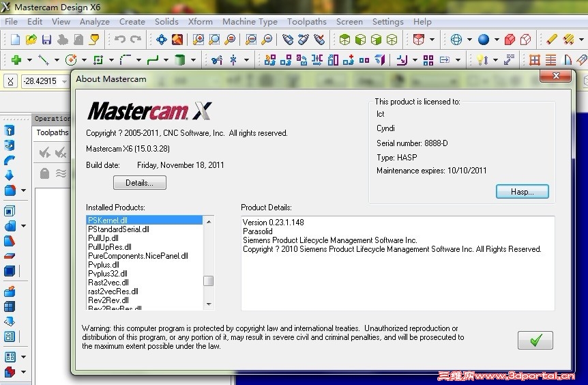Click the Repaint icon

[x=177, y=40]
